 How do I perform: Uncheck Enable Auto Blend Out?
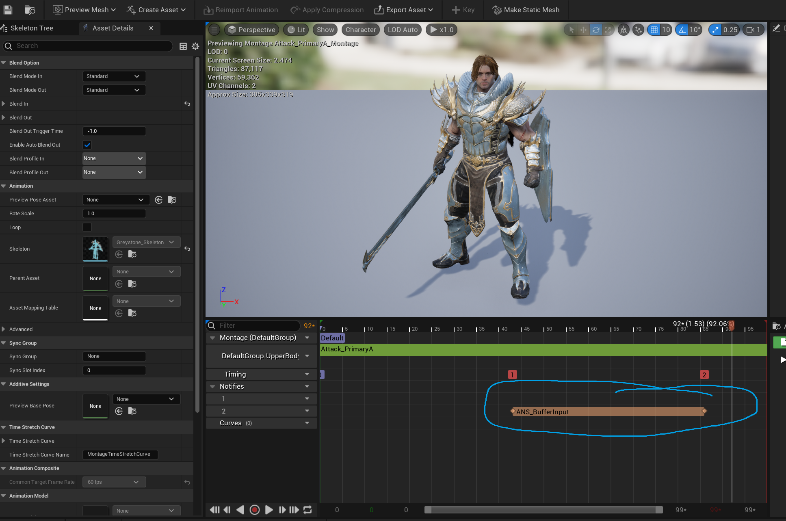[x=87, y=145]
